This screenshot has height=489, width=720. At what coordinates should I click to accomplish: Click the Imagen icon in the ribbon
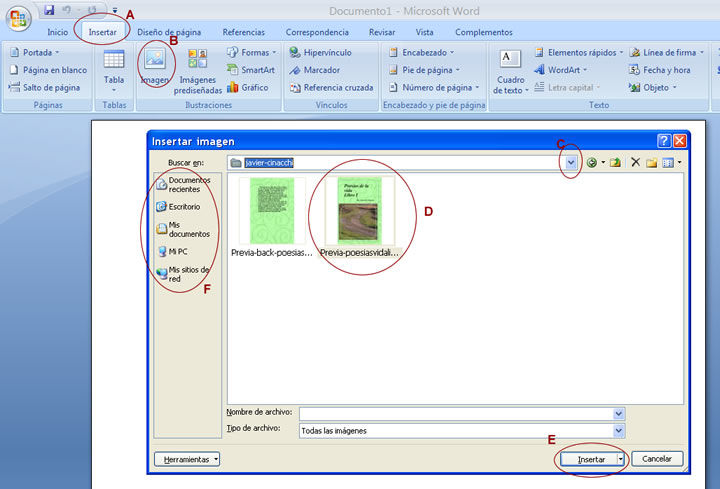tap(153, 64)
